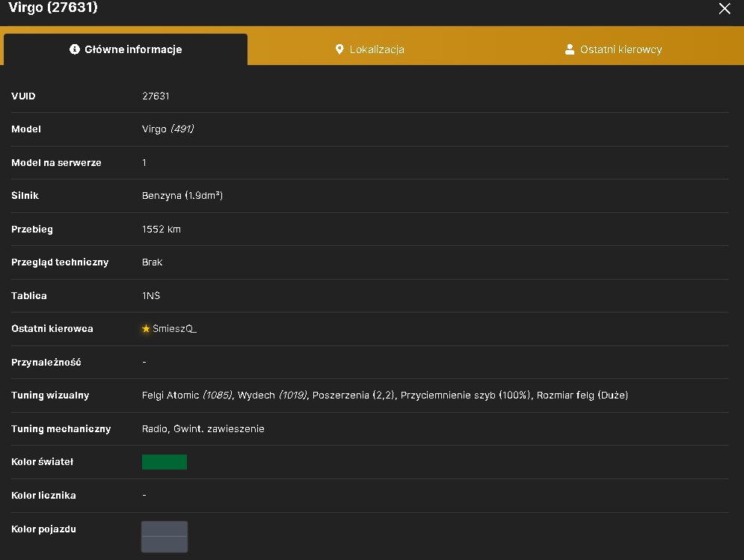Click the Tuning mechaniczny row label
The height and width of the screenshot is (560, 744).
click(61, 429)
